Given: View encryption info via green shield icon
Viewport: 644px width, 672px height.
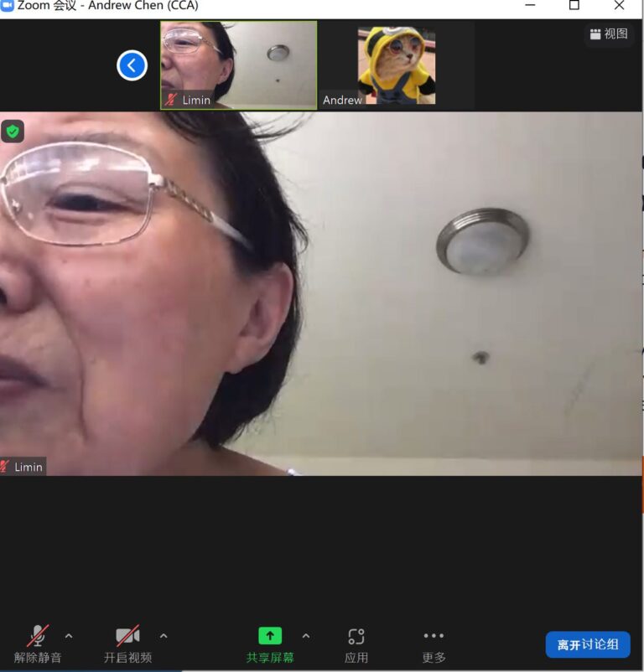Looking at the screenshot, I should click(13, 132).
